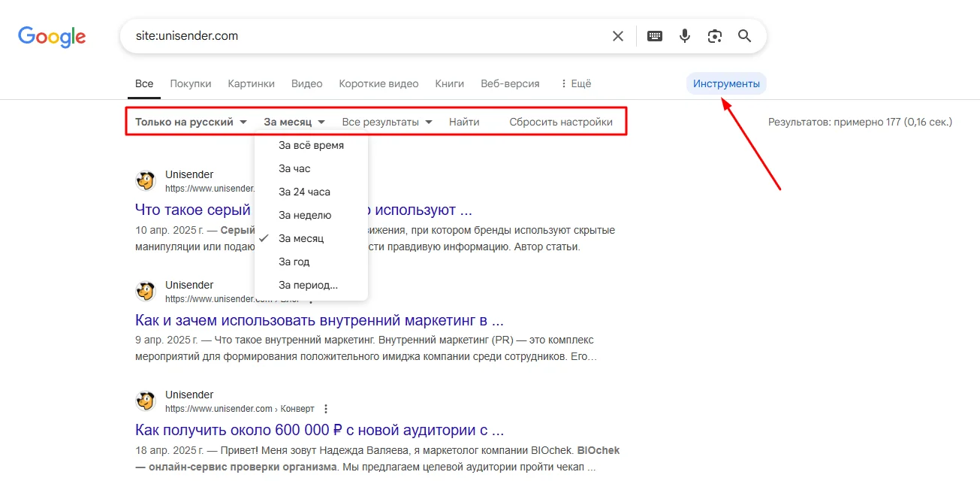This screenshot has width=980, height=484.
Task: Expand Только на русский language dropdown
Action: click(191, 122)
